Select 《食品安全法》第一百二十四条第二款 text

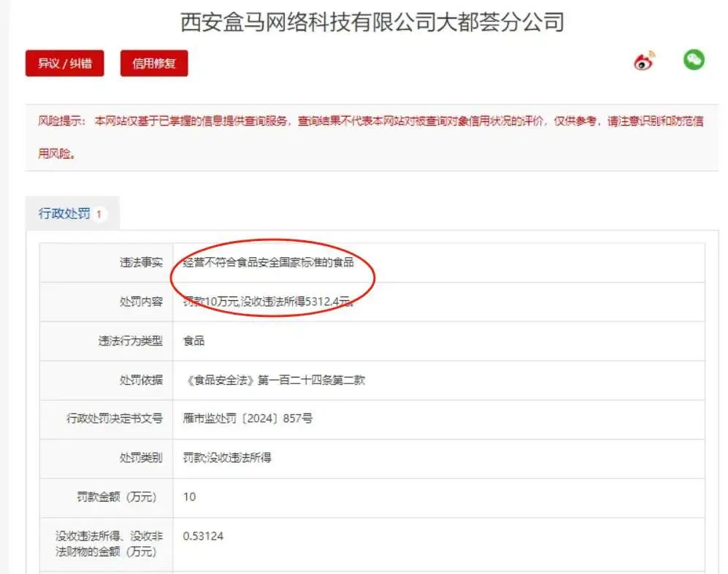tap(275, 380)
